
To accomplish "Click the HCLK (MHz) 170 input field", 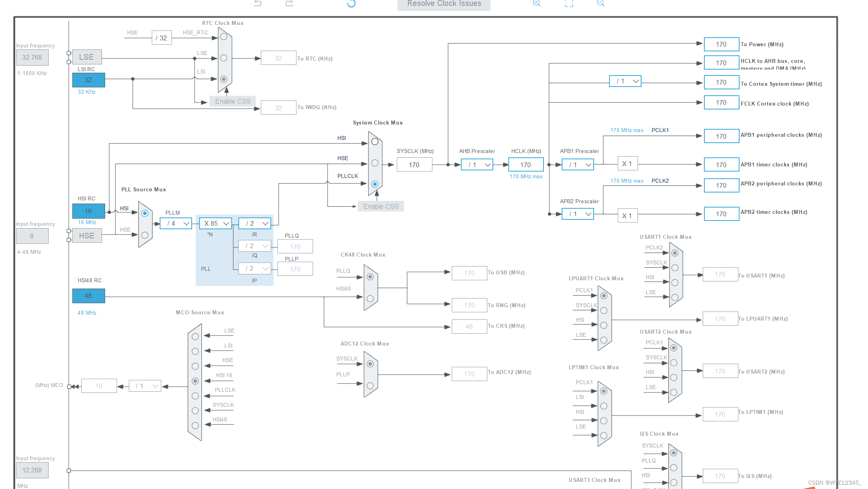I will point(526,165).
